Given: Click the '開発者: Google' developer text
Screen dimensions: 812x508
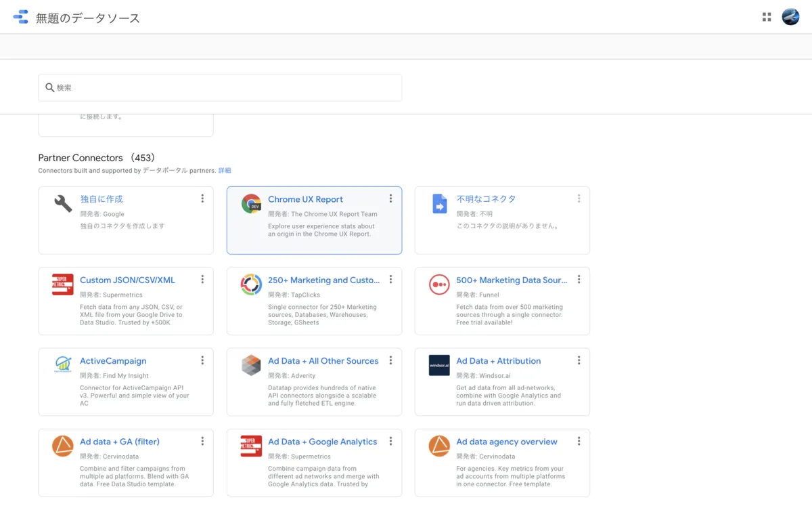Looking at the screenshot, I should (102, 214).
